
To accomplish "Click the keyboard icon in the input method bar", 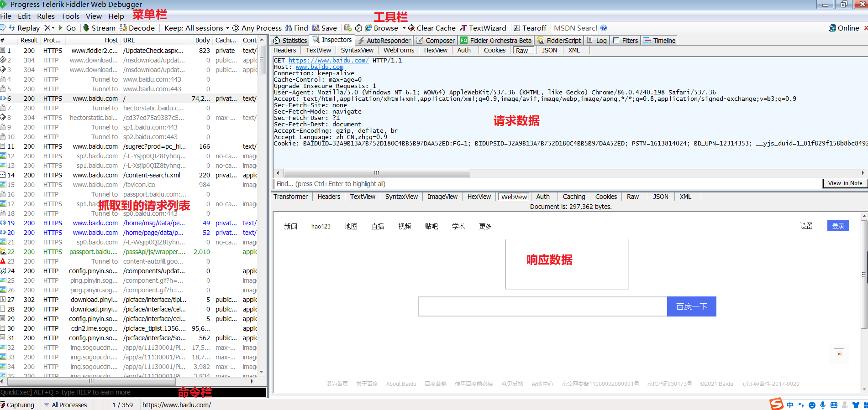I will point(834,405).
